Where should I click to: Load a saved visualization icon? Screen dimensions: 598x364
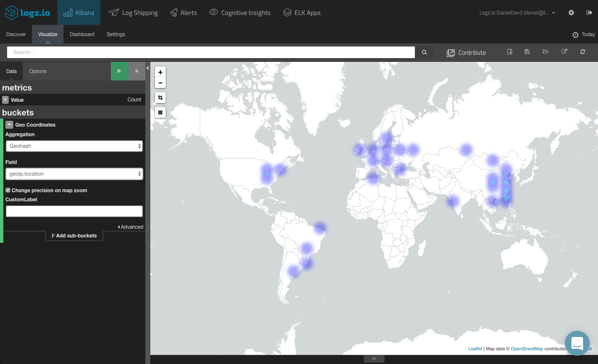tap(546, 52)
